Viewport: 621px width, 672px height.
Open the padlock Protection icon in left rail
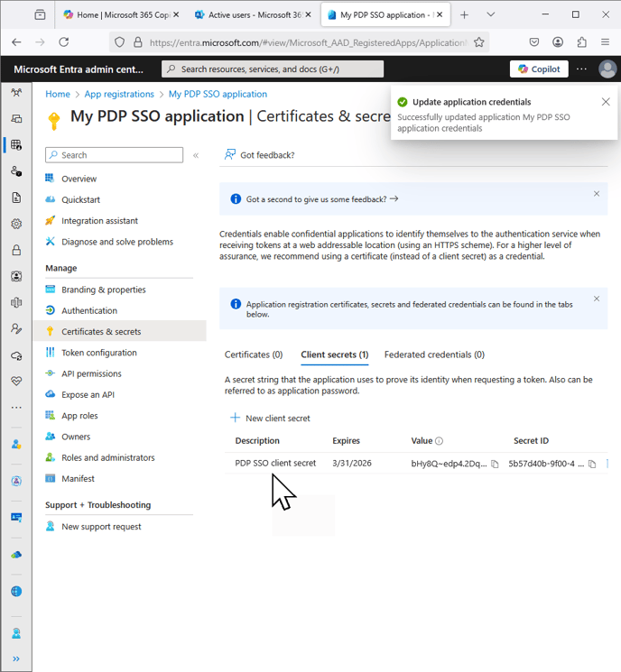pyautogui.click(x=16, y=250)
